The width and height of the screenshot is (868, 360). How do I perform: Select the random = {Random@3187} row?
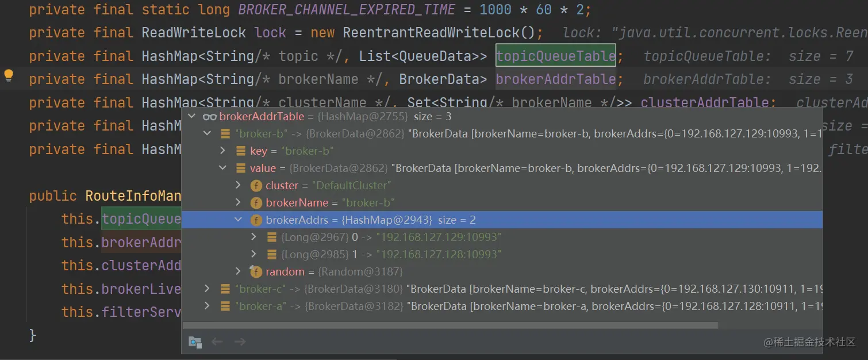(x=502, y=271)
